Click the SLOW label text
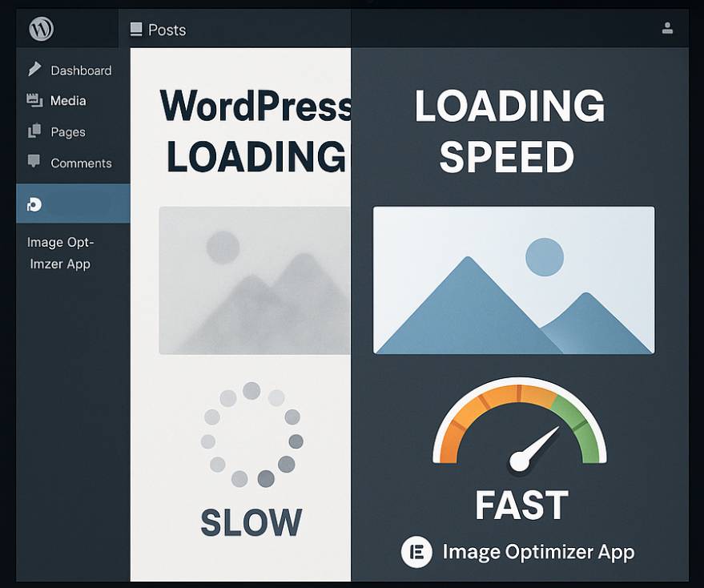Image resolution: width=704 pixels, height=588 pixels. [251, 522]
